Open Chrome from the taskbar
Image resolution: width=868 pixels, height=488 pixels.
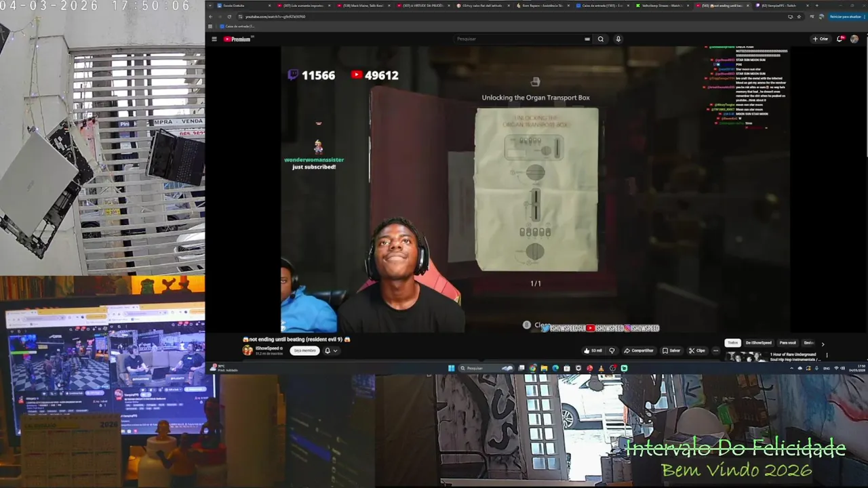click(533, 369)
